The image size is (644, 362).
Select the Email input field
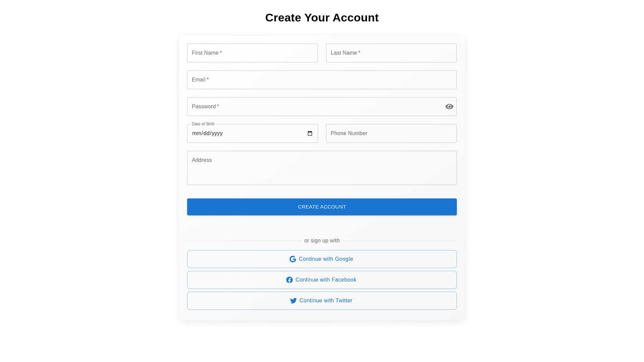click(x=322, y=80)
